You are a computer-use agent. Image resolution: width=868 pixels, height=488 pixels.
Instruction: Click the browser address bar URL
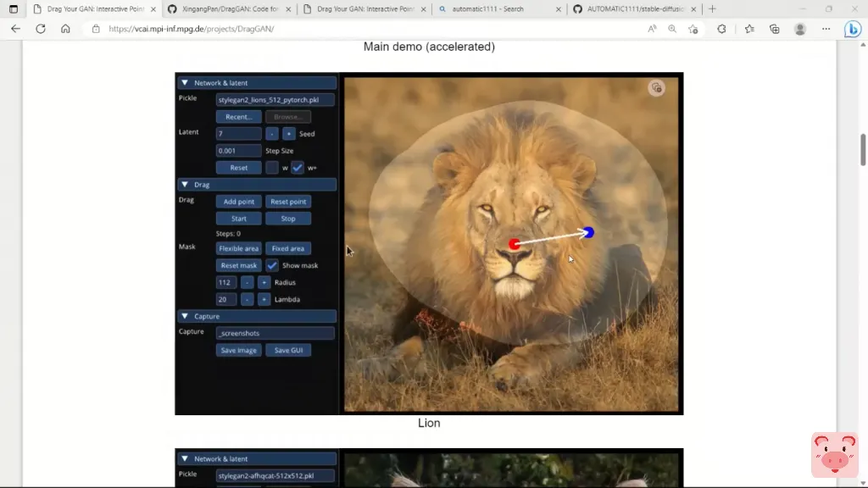(191, 29)
